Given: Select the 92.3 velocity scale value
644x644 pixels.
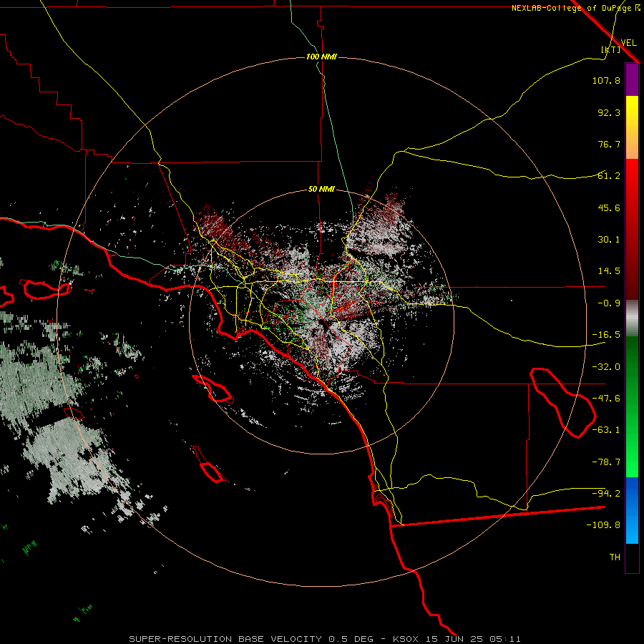Looking at the screenshot, I should pyautogui.click(x=609, y=112).
